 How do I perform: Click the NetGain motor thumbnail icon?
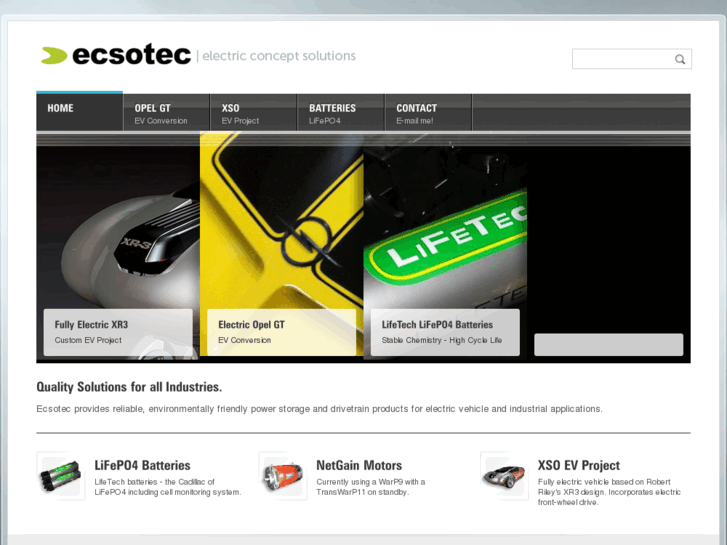(x=283, y=476)
